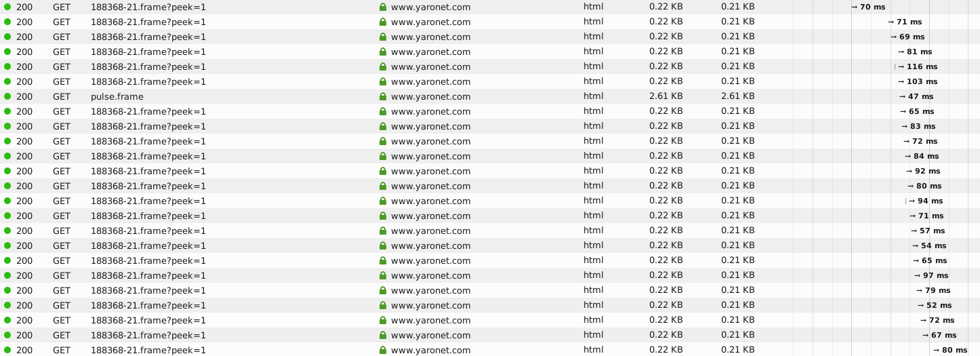The height and width of the screenshot is (356, 980).
Task: Click the lock icon in the pulse.frame row
Action: pos(383,96)
